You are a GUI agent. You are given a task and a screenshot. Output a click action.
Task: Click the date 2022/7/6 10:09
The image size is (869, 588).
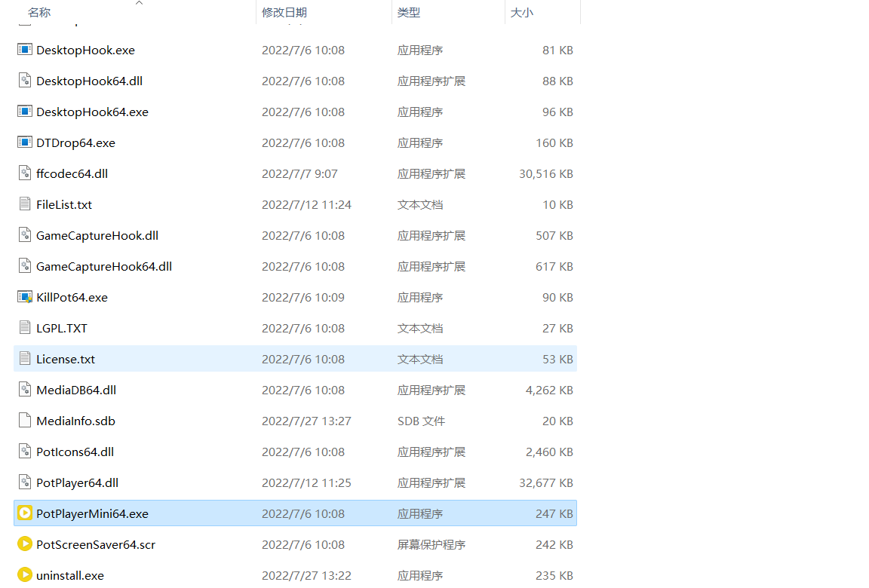pyautogui.click(x=303, y=297)
